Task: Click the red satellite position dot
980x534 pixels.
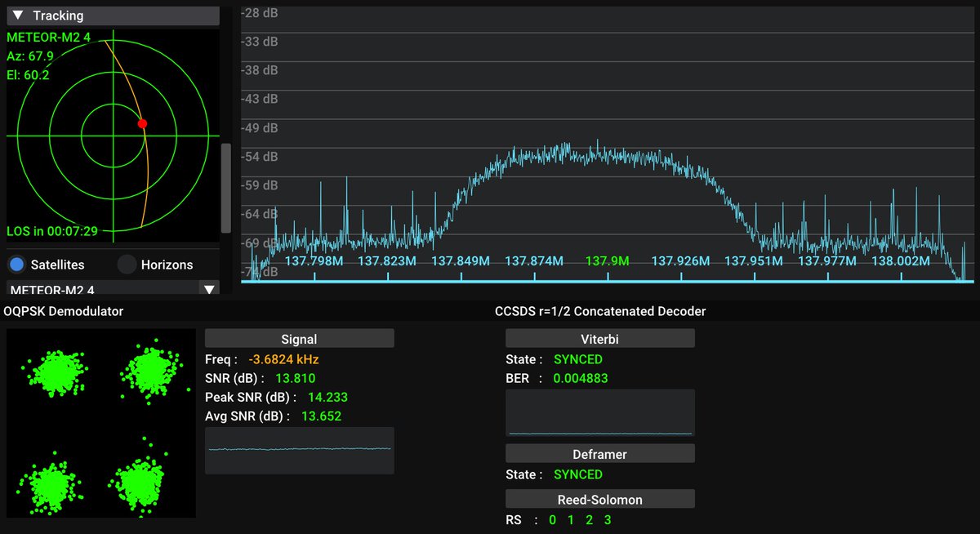Action: tap(142, 123)
